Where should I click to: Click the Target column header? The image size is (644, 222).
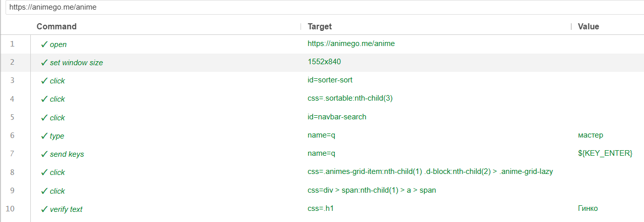tap(320, 26)
